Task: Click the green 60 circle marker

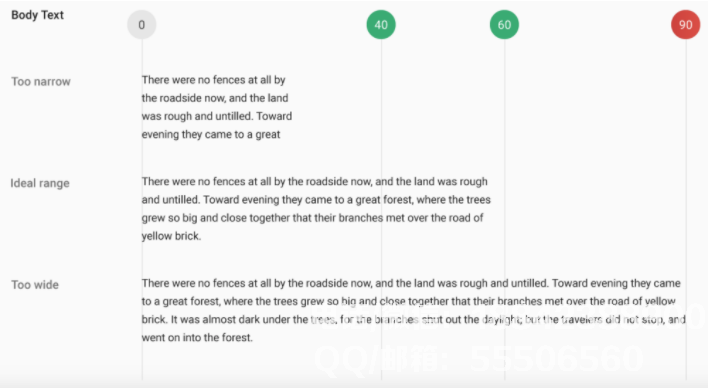Action: (504, 24)
